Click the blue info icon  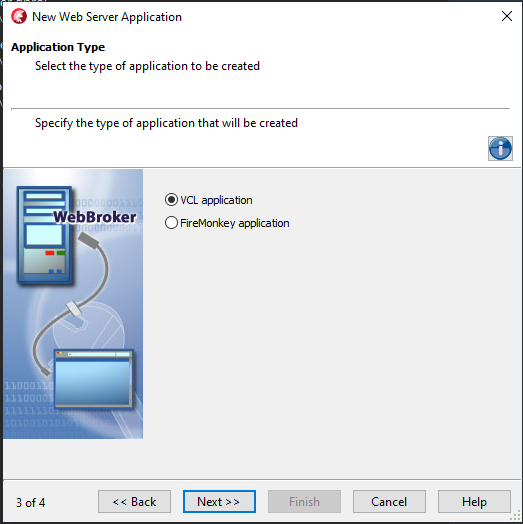[x=500, y=148]
